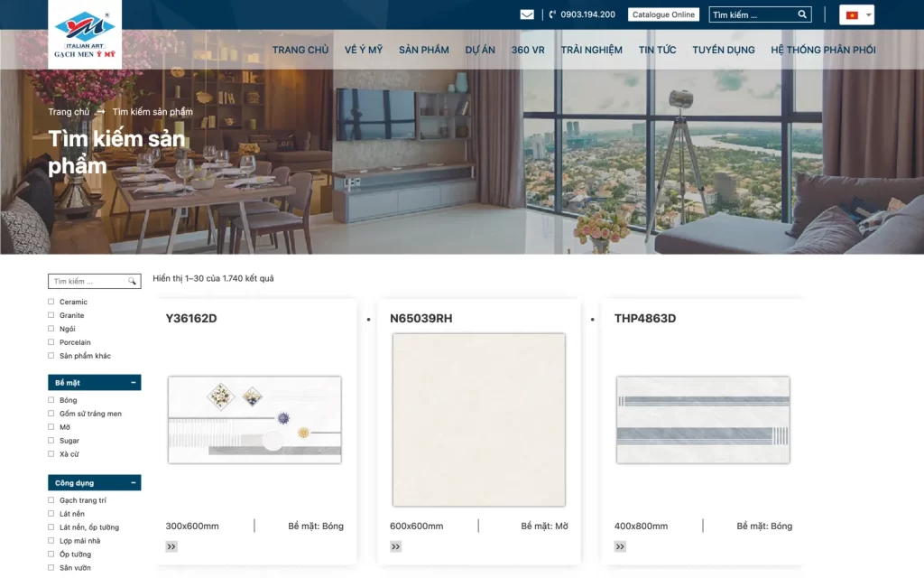Click the Bề mặt: Mờ text
The image size is (924, 578).
[x=544, y=527]
